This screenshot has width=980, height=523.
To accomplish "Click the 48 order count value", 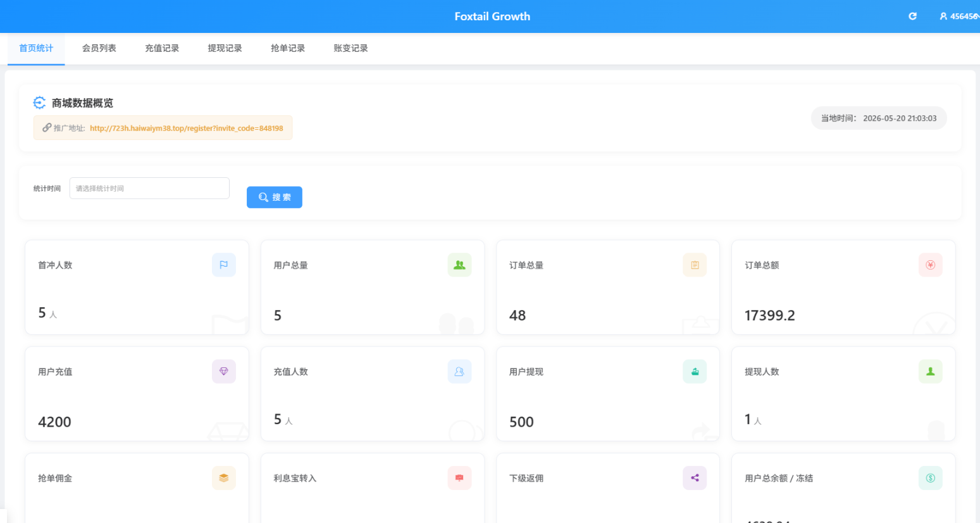I will [x=518, y=315].
